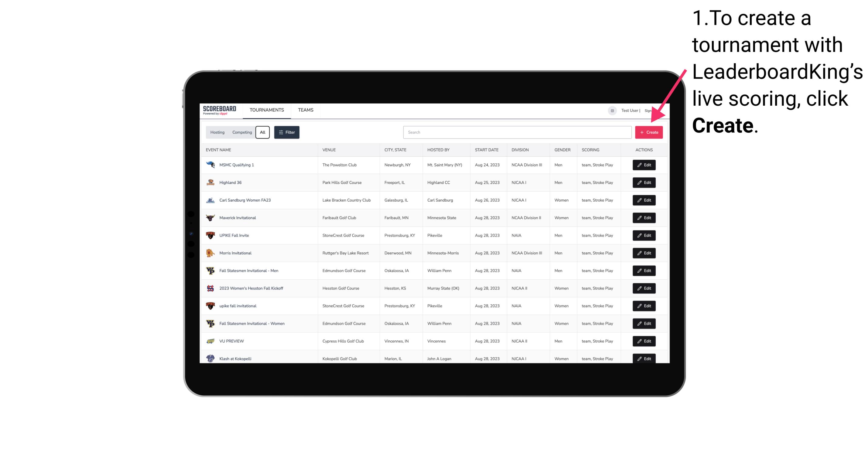The width and height of the screenshot is (868, 467).
Task: Click the SCOREBOARD logo/home link
Action: click(x=220, y=110)
